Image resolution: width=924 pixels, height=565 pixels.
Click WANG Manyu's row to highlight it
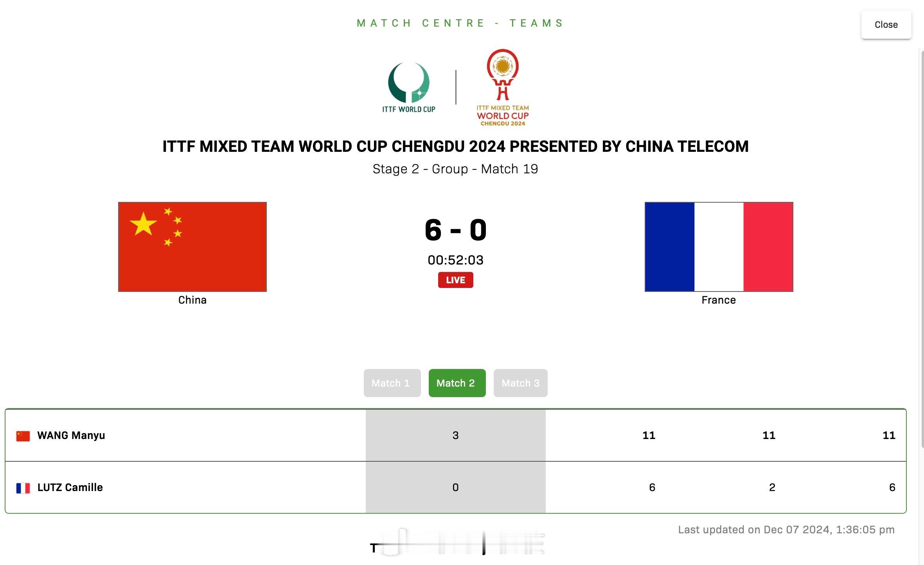[x=235, y=435]
